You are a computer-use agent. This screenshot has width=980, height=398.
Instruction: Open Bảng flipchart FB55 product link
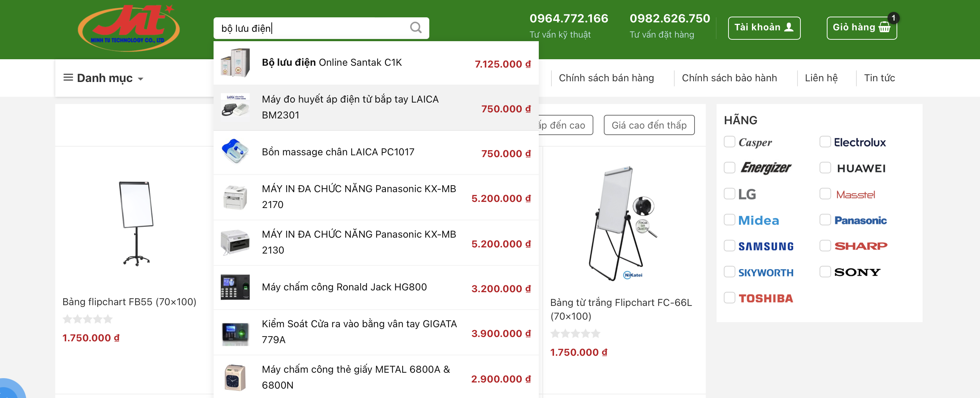coord(129,302)
